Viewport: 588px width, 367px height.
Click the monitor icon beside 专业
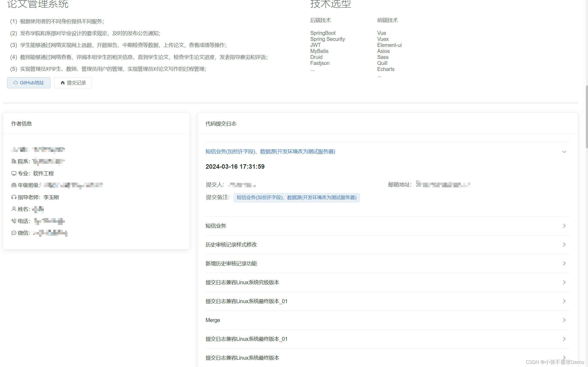[14, 173]
